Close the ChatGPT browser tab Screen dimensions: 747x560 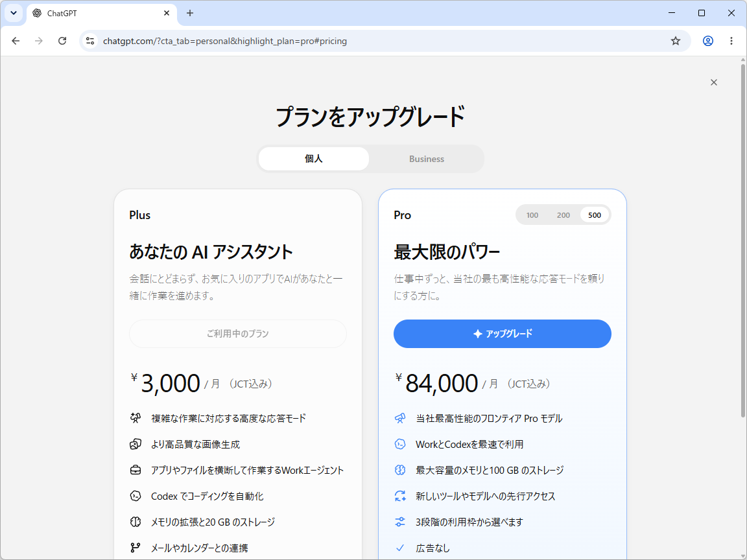[166, 14]
